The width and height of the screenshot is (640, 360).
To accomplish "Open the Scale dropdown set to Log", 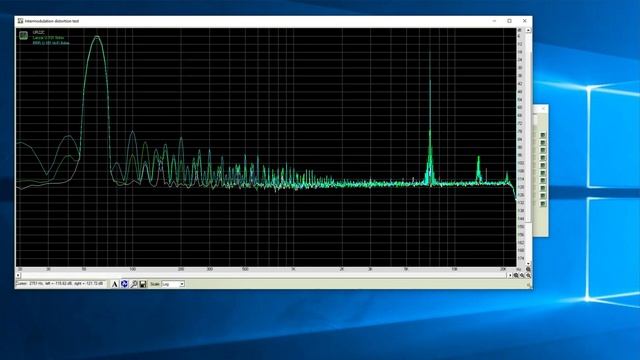I will (x=173, y=284).
